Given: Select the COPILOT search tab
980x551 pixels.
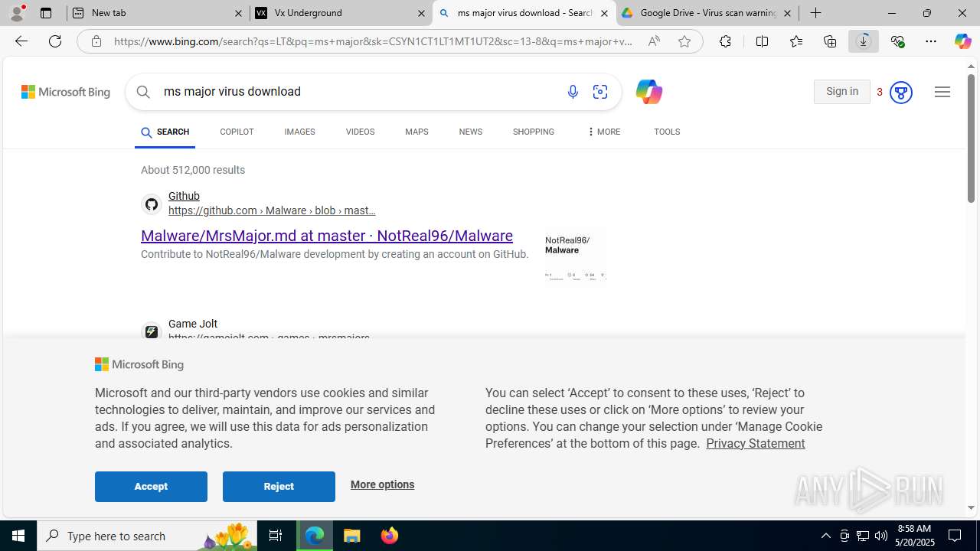Looking at the screenshot, I should click(237, 132).
